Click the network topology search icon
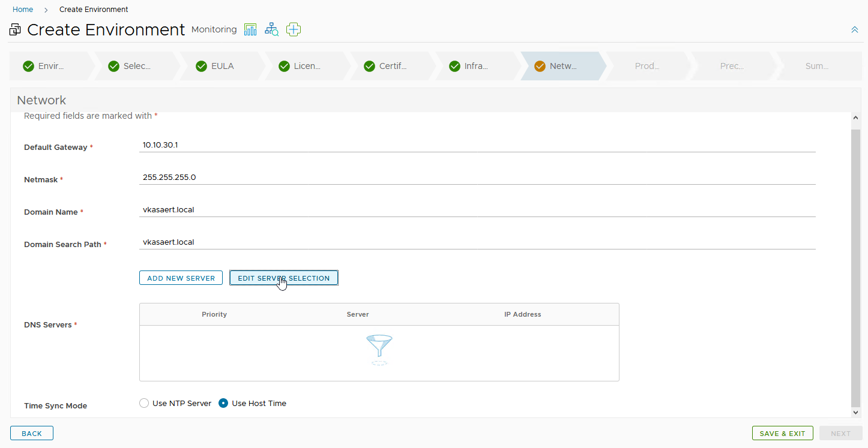 pos(272,29)
